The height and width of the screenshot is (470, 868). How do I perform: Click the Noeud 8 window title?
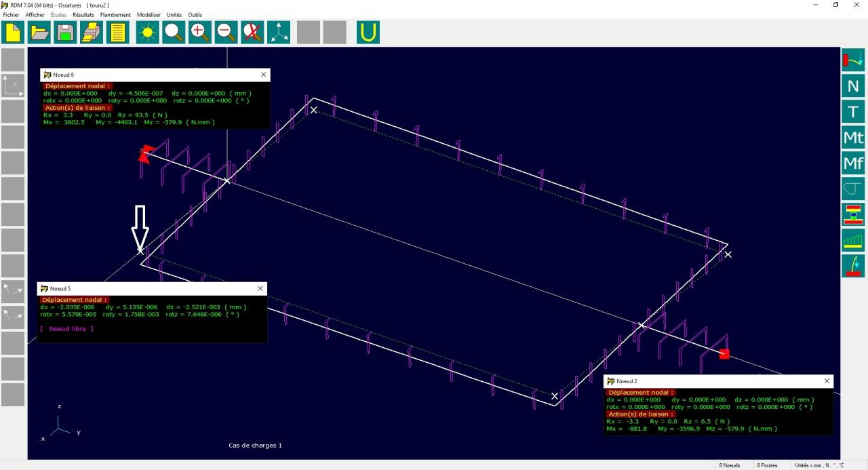pos(64,75)
